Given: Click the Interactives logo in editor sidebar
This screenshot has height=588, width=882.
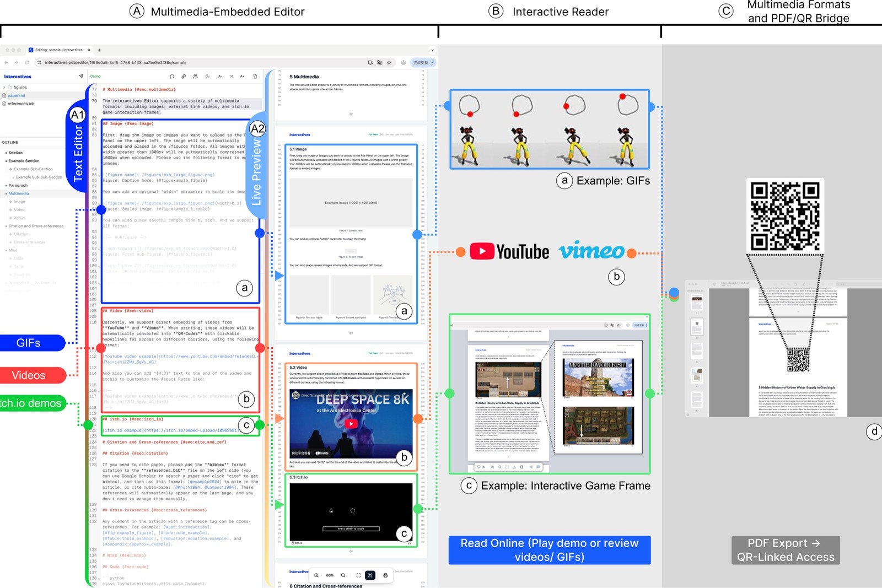Looking at the screenshot, I should (18, 77).
